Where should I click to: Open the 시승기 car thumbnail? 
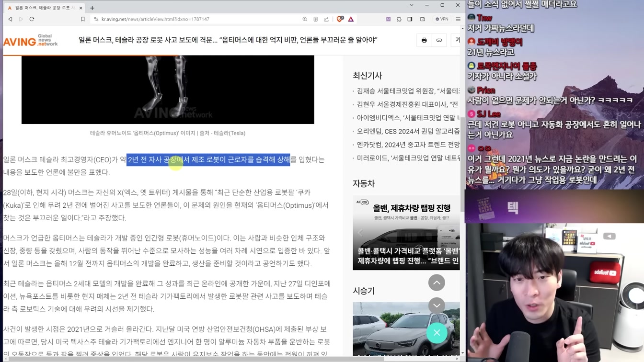[x=406, y=329]
